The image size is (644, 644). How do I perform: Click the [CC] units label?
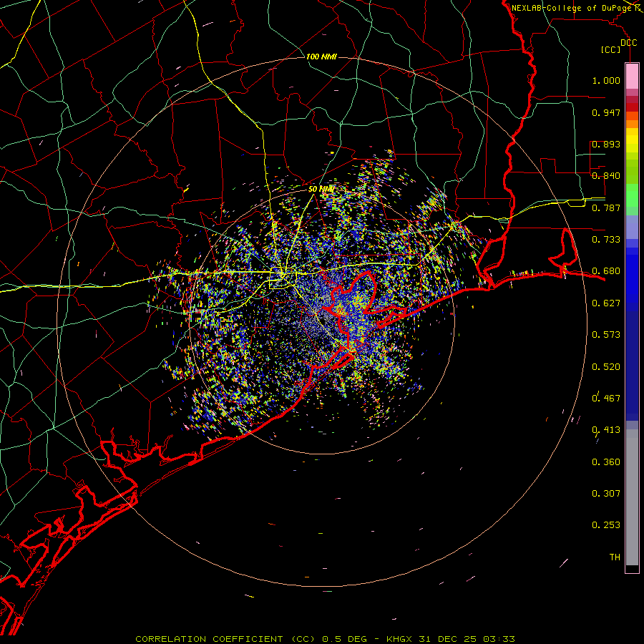tap(610, 49)
